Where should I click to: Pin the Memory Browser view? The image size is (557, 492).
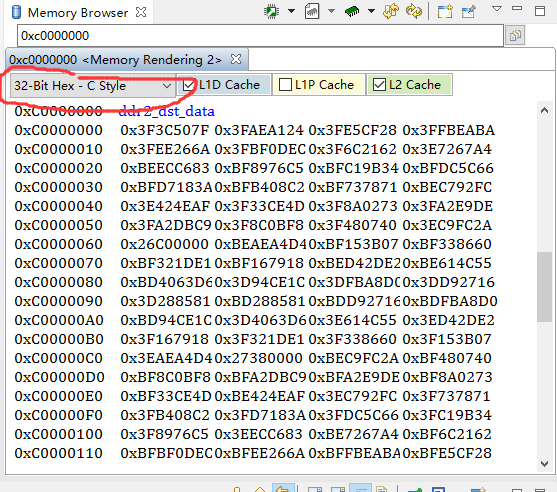[x=469, y=11]
